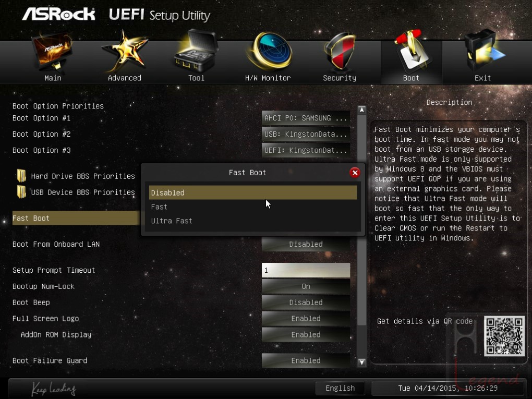Select the Boot From Onboard LAN label

click(56, 244)
